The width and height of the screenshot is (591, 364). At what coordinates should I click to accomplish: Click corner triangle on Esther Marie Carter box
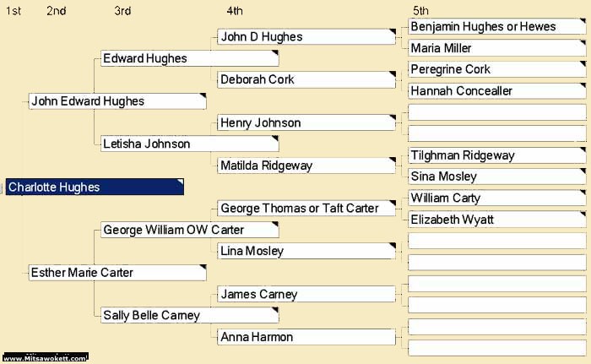tap(202, 269)
